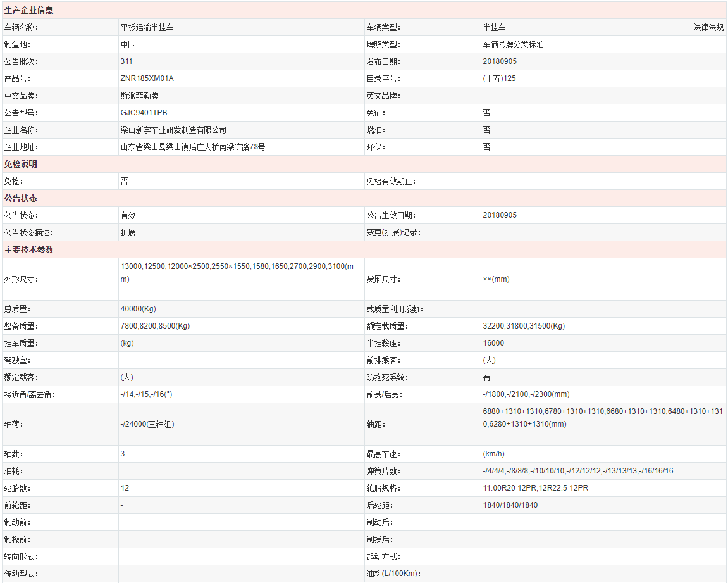Click the 免检说明 section header
This screenshot has width=728, height=583.
(21, 164)
